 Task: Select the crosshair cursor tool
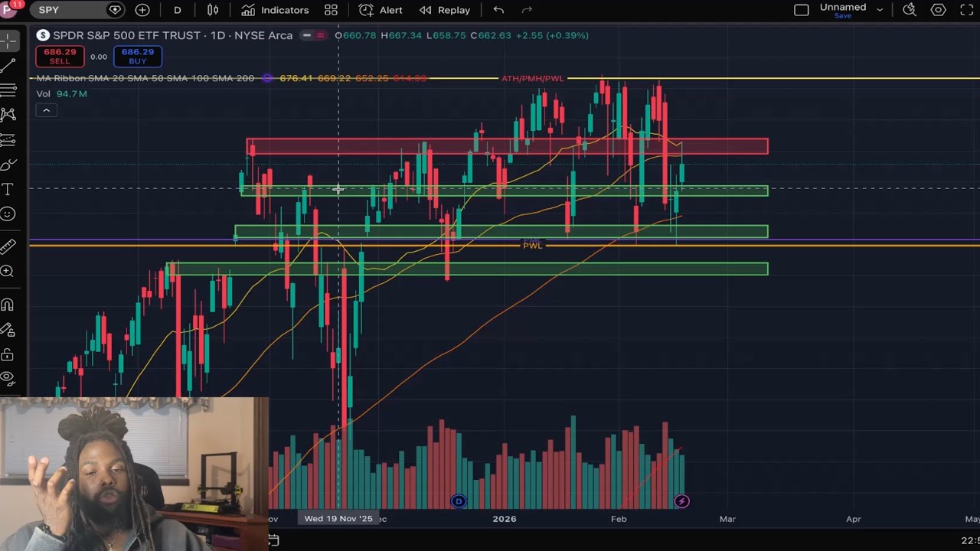pos(8,41)
